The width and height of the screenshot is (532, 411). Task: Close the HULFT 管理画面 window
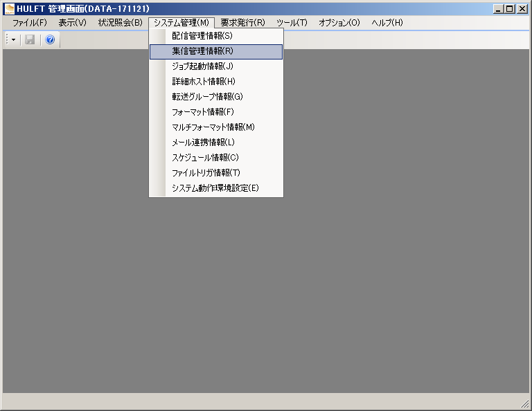pos(522,9)
